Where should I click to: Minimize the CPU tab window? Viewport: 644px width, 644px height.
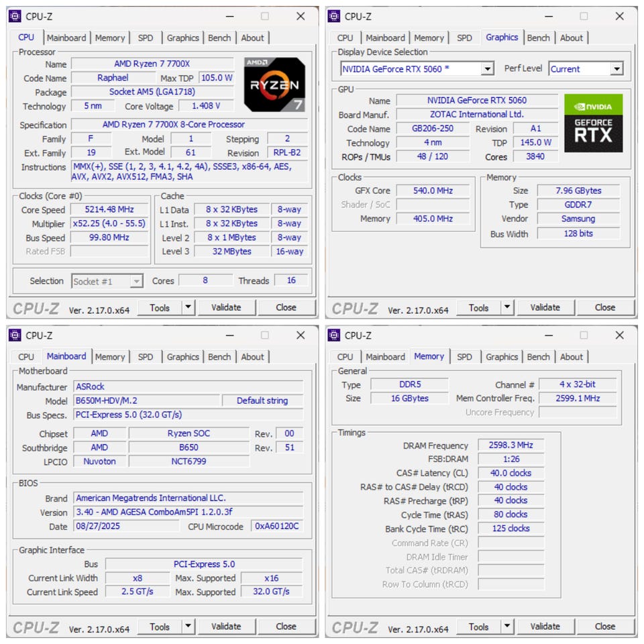click(229, 16)
